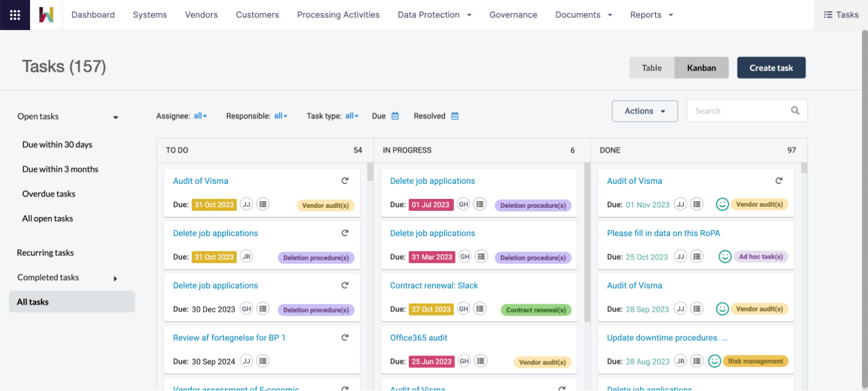
Task: Go to the Governance section
Action: click(x=513, y=14)
